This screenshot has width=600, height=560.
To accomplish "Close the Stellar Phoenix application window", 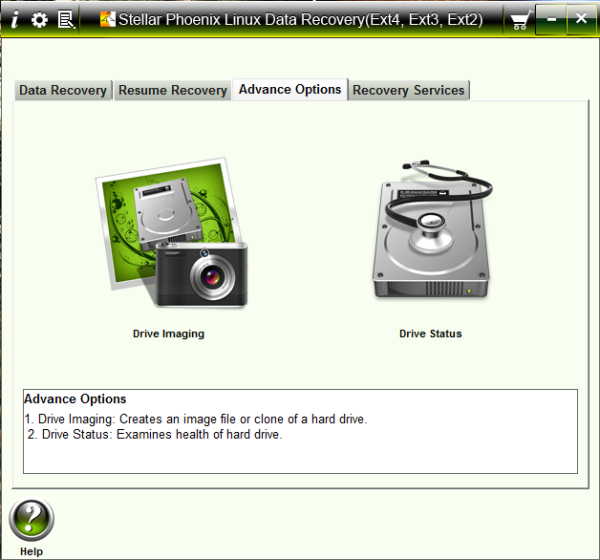I will [x=580, y=19].
